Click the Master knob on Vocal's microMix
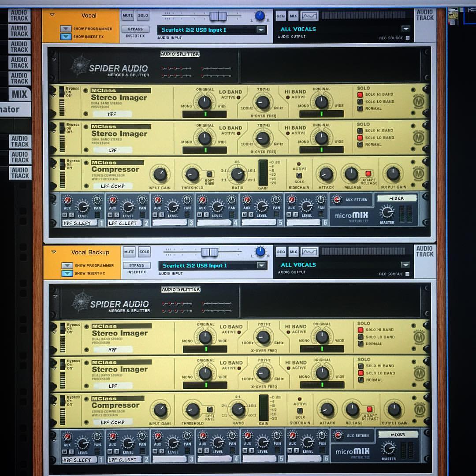 coord(387,212)
